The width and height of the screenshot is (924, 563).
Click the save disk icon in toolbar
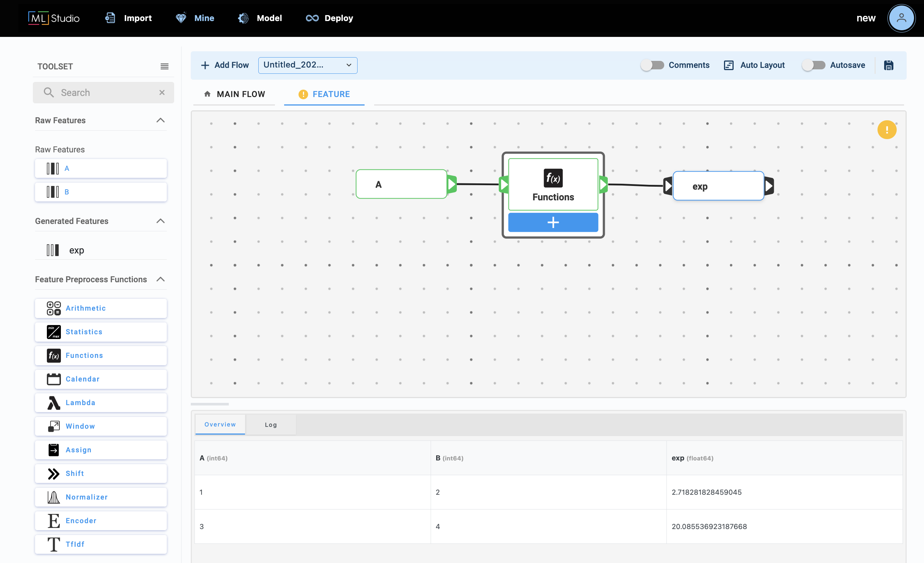[x=888, y=65]
